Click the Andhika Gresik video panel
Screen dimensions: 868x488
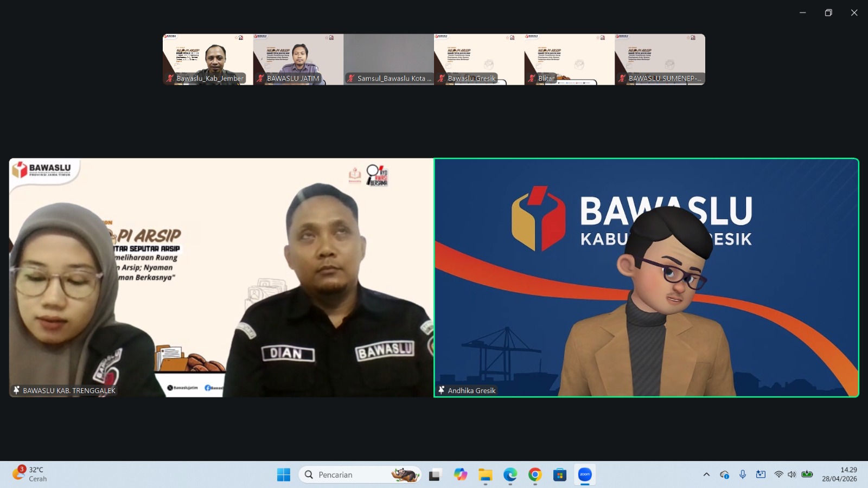[647, 278]
